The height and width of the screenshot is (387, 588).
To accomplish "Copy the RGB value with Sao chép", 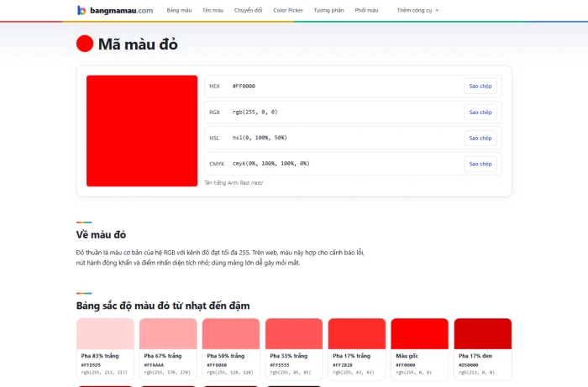I will pos(480,112).
